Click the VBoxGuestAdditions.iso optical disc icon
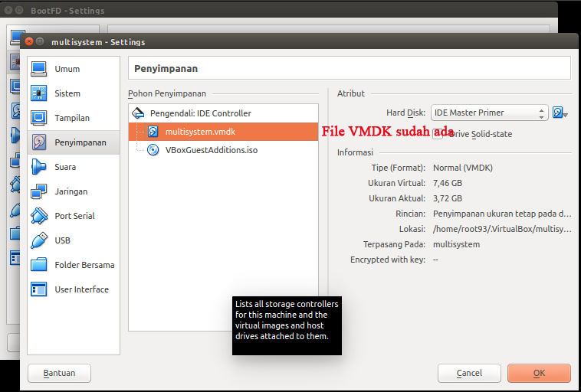Screen dimensions: 581x392 153,150
